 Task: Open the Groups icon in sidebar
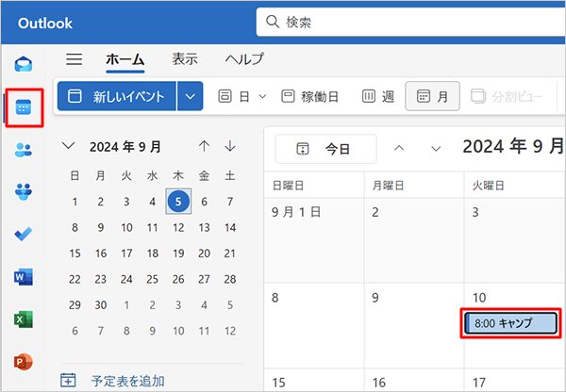click(24, 192)
